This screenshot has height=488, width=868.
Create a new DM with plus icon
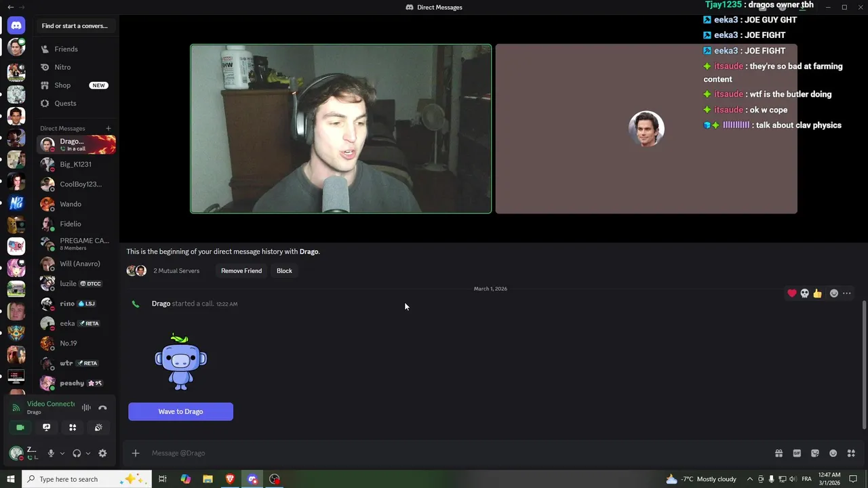(108, 128)
